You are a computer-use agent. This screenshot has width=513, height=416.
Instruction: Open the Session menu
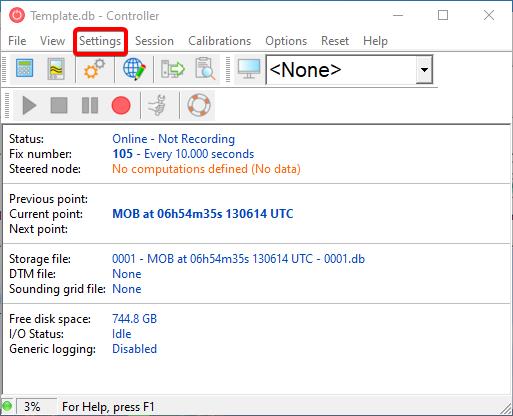point(154,41)
